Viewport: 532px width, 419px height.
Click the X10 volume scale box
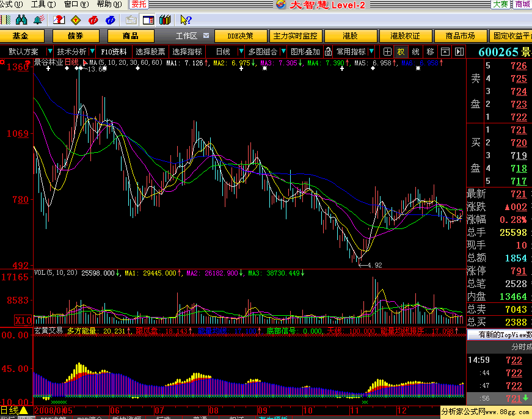23,320
